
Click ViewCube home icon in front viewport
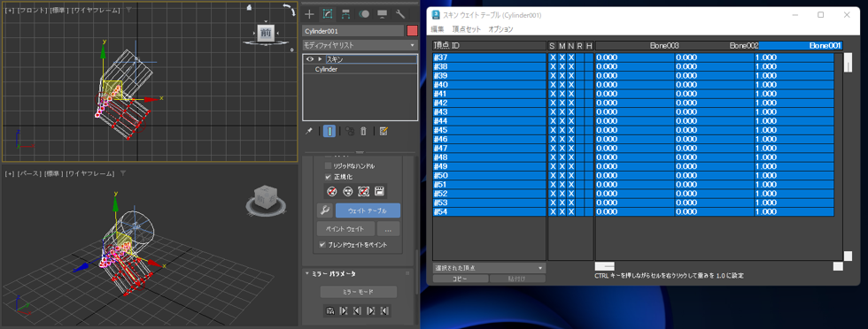tap(250, 8)
